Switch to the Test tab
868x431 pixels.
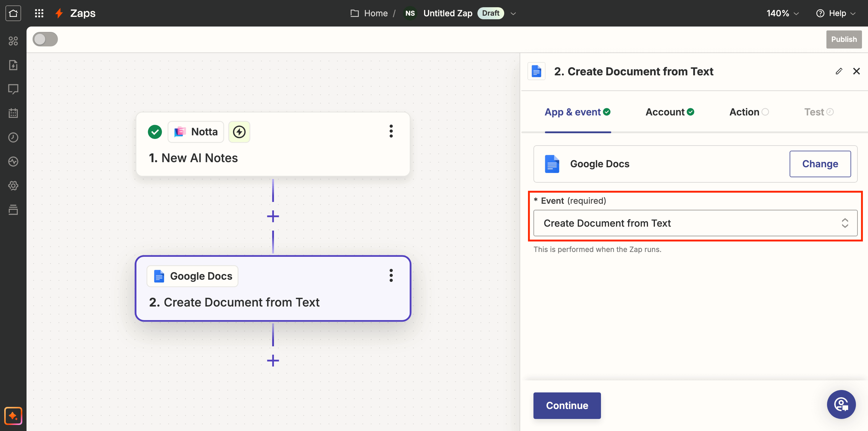tap(819, 112)
